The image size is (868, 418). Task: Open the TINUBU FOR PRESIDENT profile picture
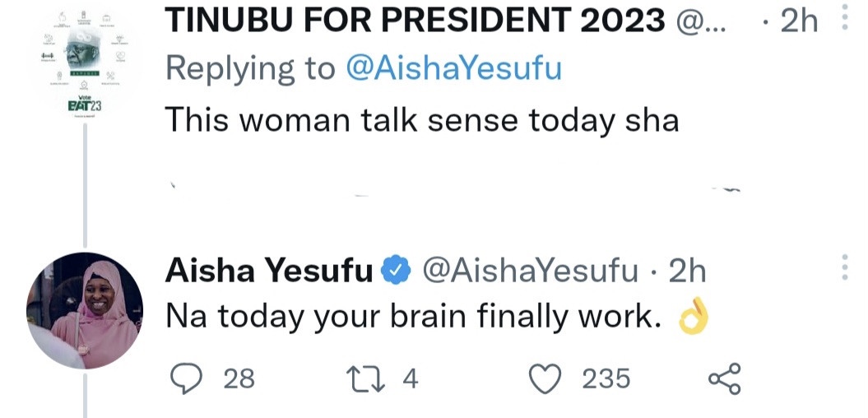click(x=86, y=65)
